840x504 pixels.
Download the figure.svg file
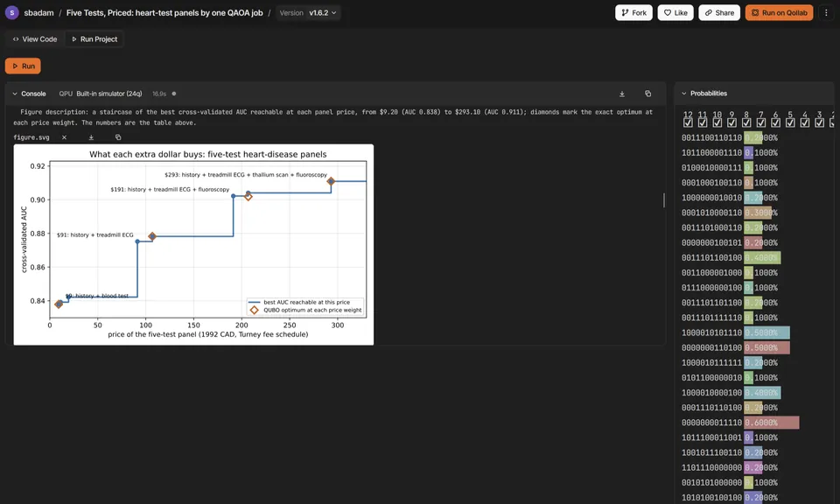91,137
